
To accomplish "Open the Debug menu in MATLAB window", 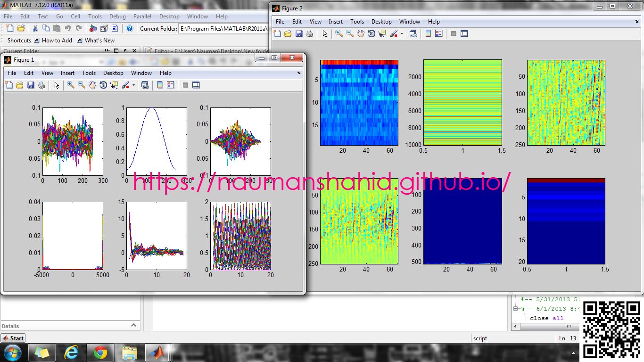I will [117, 16].
